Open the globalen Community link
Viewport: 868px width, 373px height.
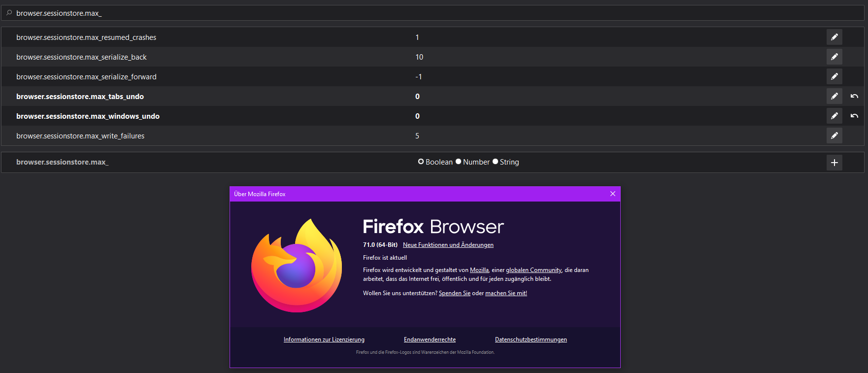534,270
